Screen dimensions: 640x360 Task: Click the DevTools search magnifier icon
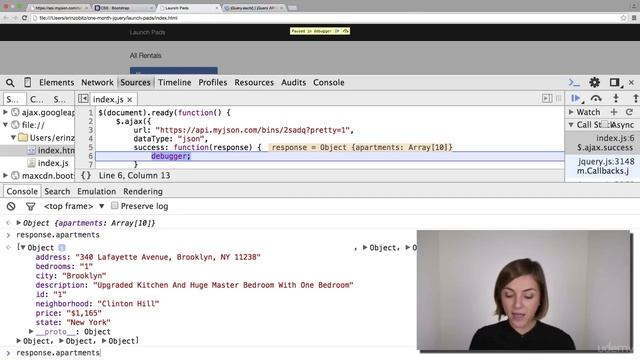[10, 83]
